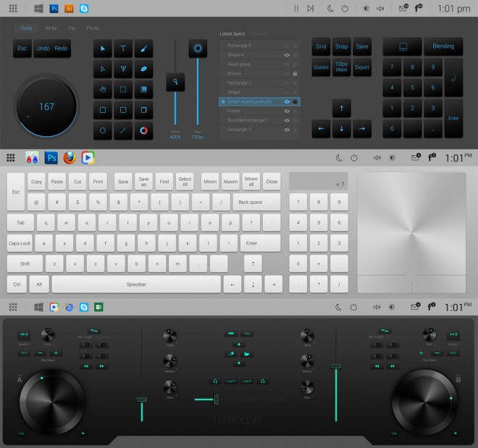Click the round dial showing 167

tap(46, 106)
